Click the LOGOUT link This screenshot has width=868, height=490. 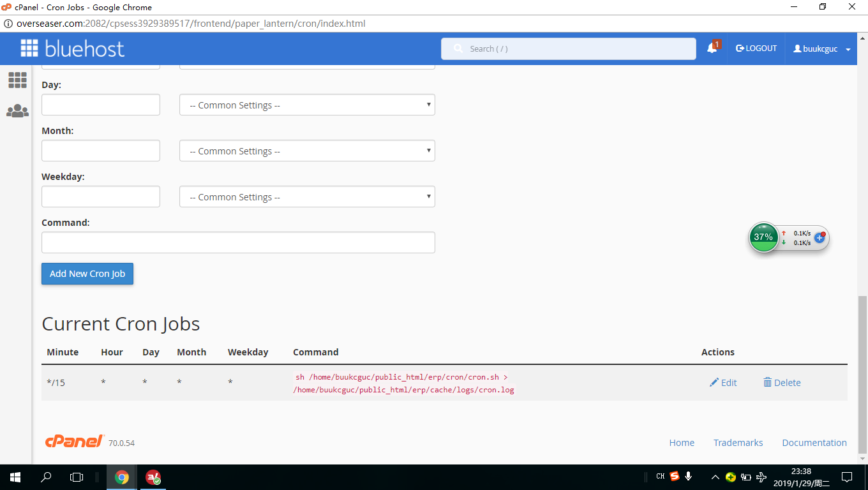click(x=756, y=48)
